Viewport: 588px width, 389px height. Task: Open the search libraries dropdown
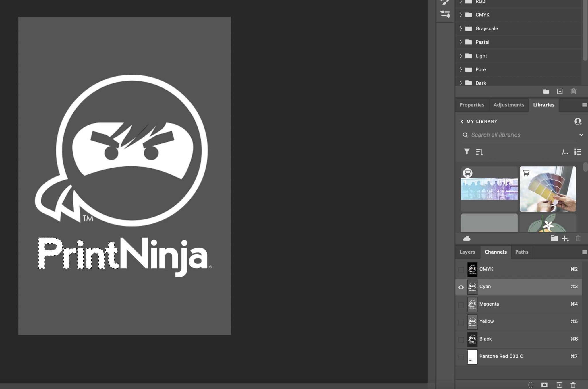click(582, 135)
